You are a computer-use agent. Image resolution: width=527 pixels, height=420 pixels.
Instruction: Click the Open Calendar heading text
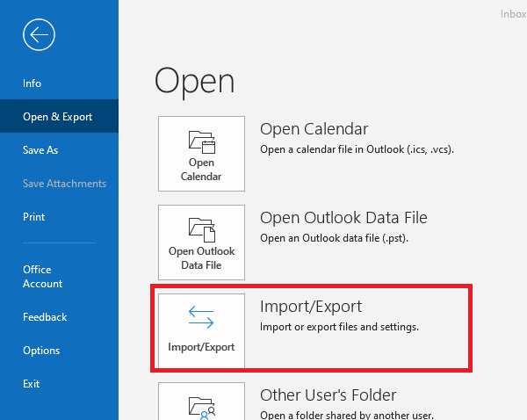314,129
